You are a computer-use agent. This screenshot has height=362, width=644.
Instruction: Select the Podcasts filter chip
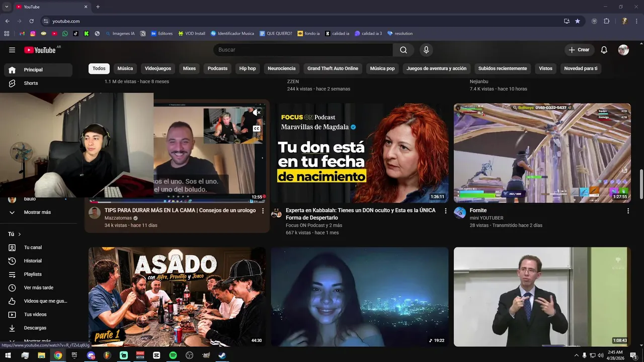tap(217, 68)
